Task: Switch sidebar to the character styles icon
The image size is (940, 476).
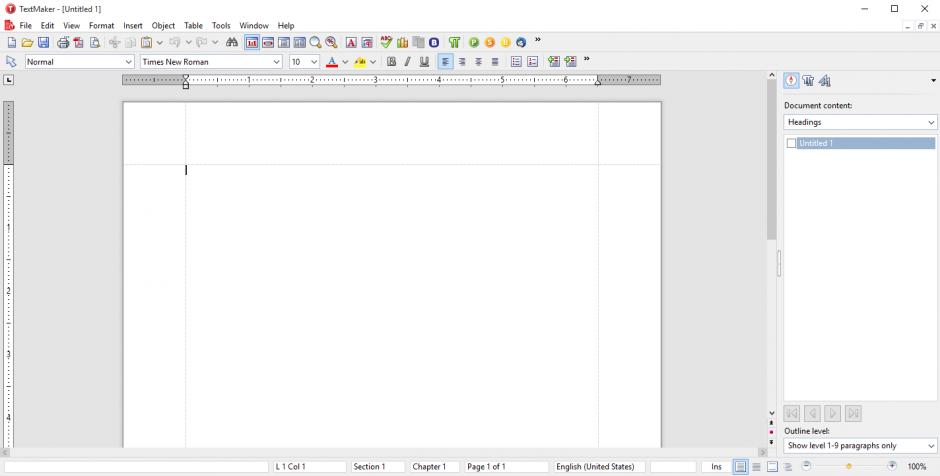Action: 825,81
